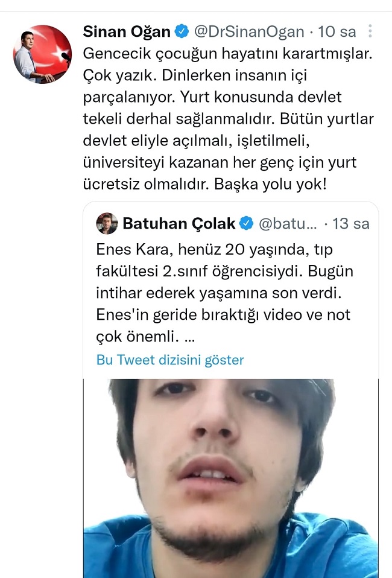The height and width of the screenshot is (578, 392).
Task: Click Batuhan Çolak's verified badge
Action: pos(247,223)
